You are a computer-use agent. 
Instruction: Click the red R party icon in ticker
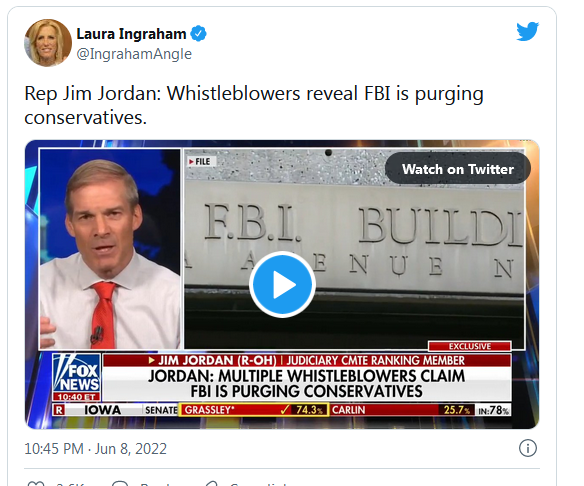tap(59, 410)
